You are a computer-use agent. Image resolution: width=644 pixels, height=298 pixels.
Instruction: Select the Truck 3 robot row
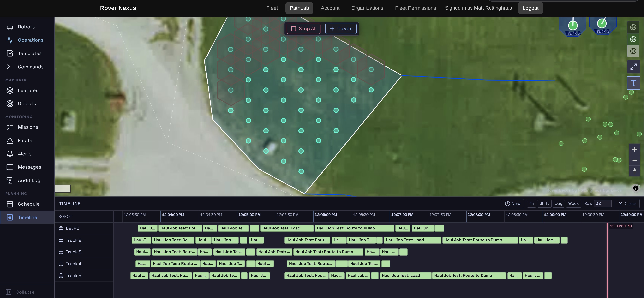(x=84, y=252)
